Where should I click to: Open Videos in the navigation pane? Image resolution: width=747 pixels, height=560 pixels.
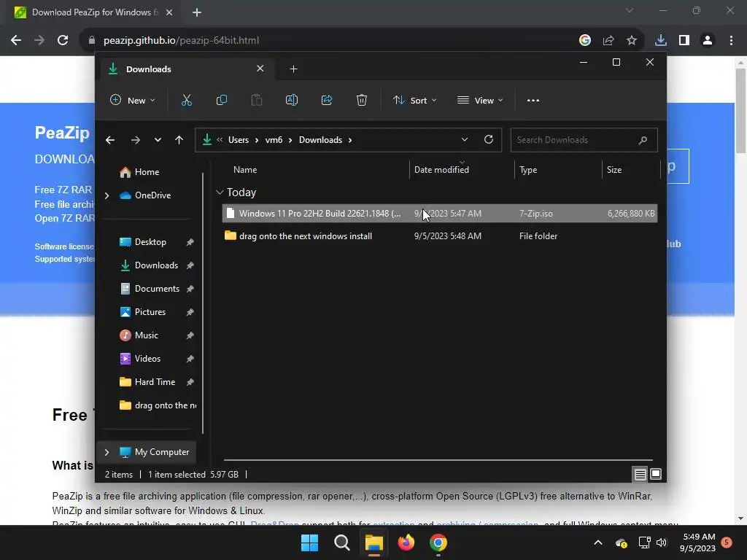click(x=147, y=359)
